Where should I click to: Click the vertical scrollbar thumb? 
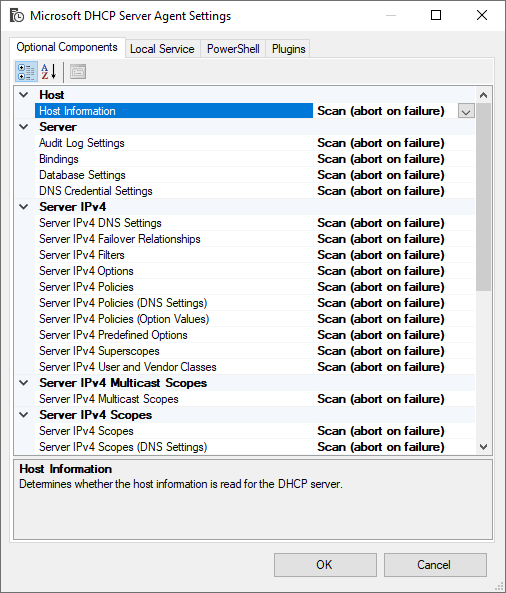483,197
